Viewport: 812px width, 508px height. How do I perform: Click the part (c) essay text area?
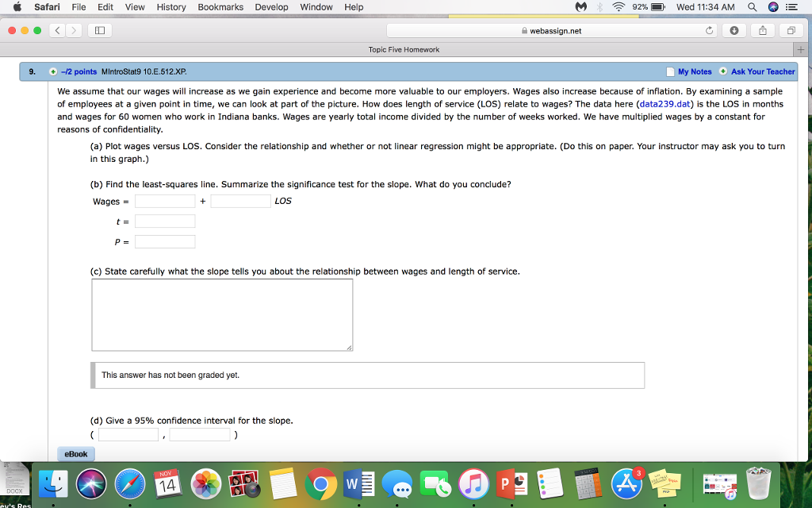coord(222,315)
